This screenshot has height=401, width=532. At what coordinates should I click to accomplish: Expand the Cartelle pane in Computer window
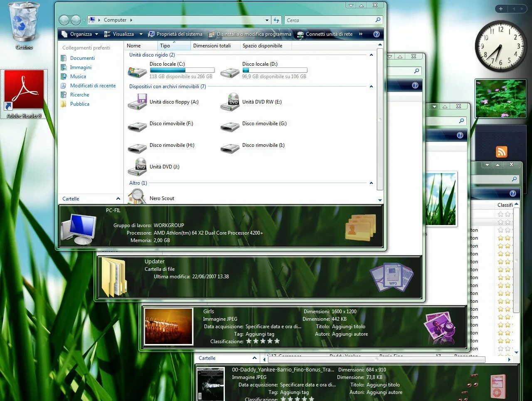click(118, 199)
